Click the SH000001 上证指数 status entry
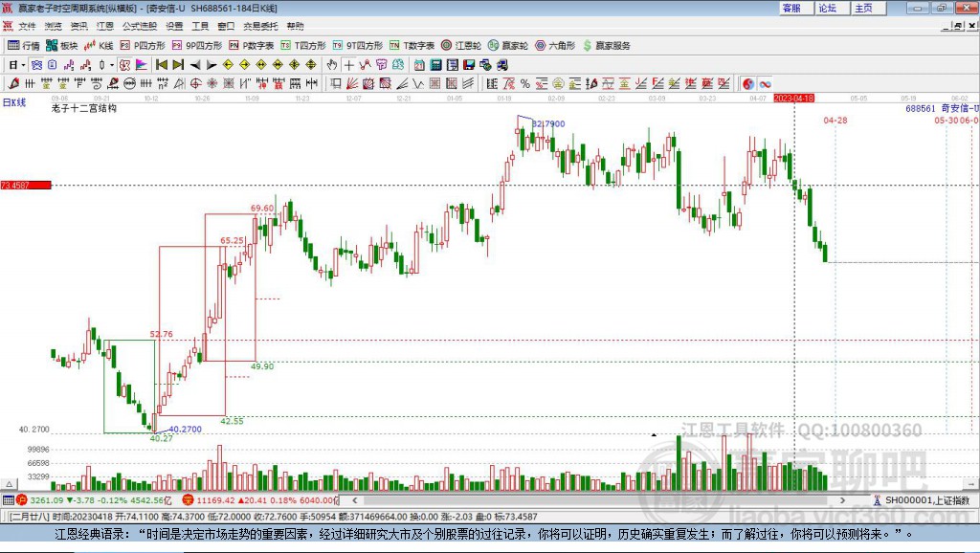Screen dimensions: 980x553 (923, 499)
